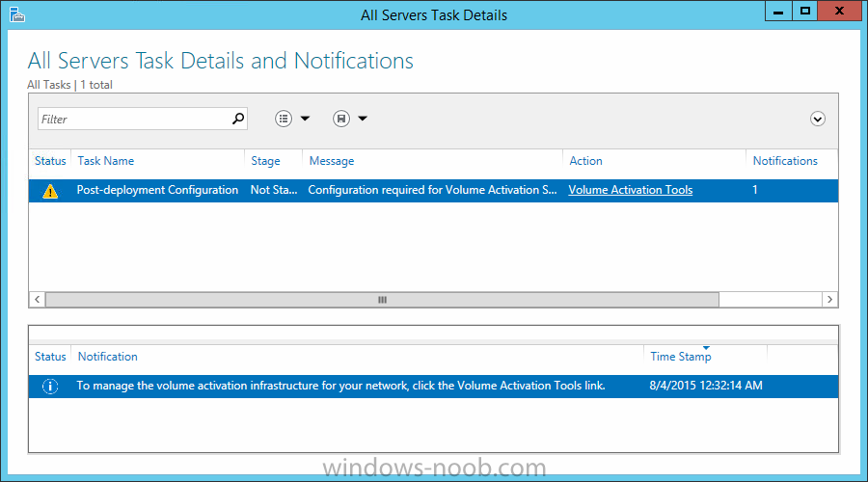Viewport: 868px width, 482px height.
Task: Sort tasks by Notifications column
Action: coord(785,161)
